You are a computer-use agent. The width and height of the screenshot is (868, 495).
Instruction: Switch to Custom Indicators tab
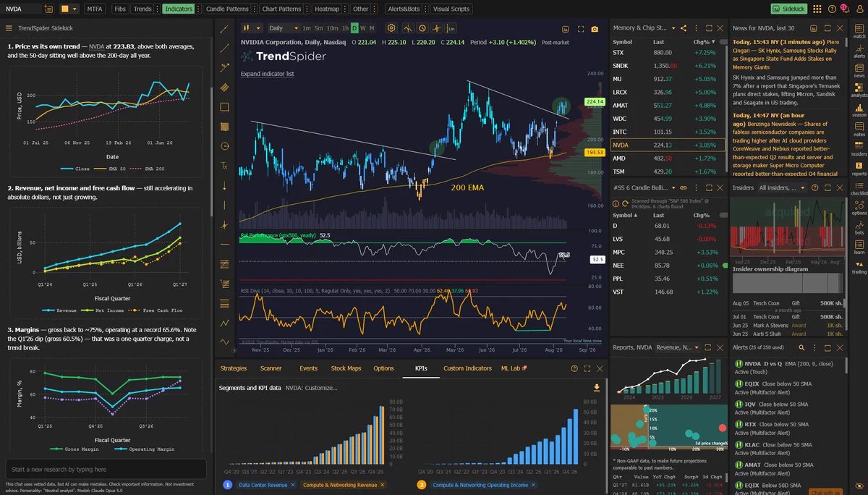click(467, 368)
